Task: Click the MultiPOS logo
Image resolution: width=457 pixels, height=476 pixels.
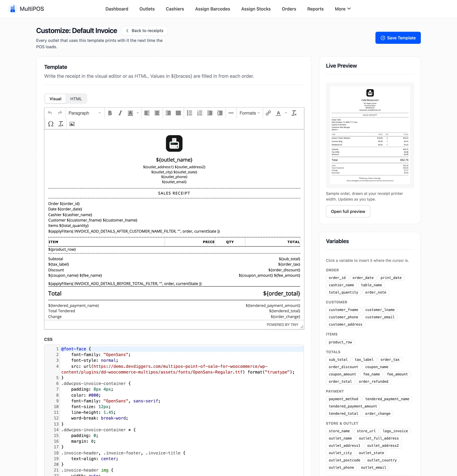Action: tap(26, 9)
